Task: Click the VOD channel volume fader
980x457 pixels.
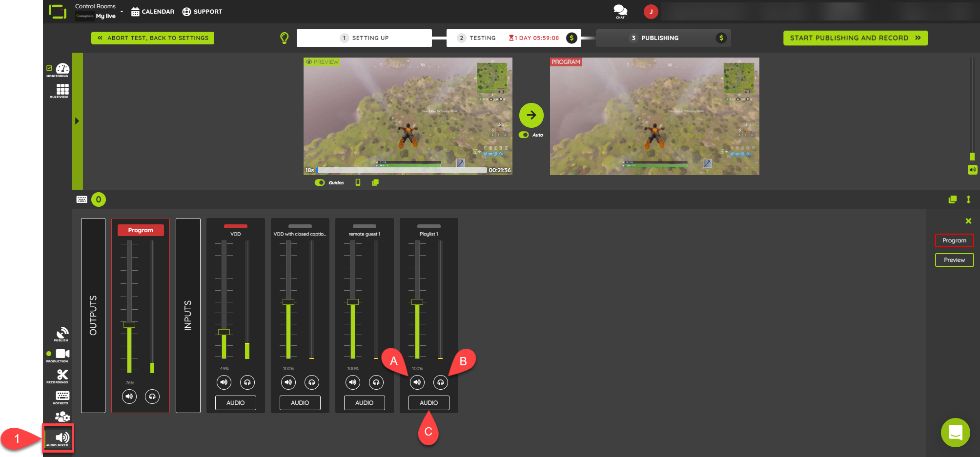Action: [x=224, y=332]
